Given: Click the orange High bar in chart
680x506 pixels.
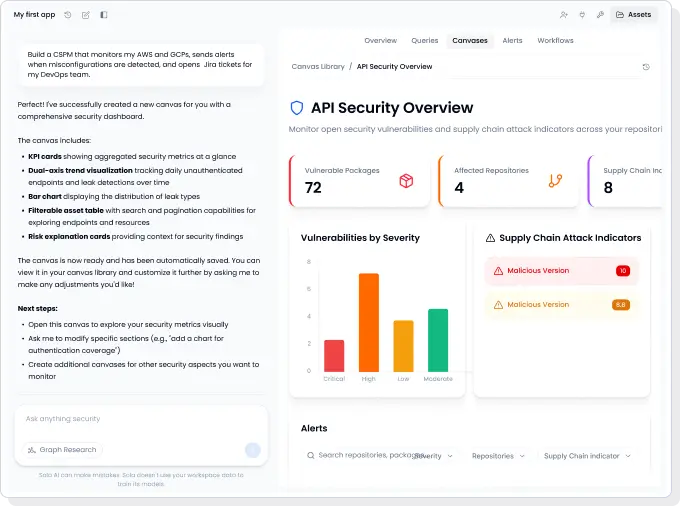Looking at the screenshot, I should click(x=369, y=323).
